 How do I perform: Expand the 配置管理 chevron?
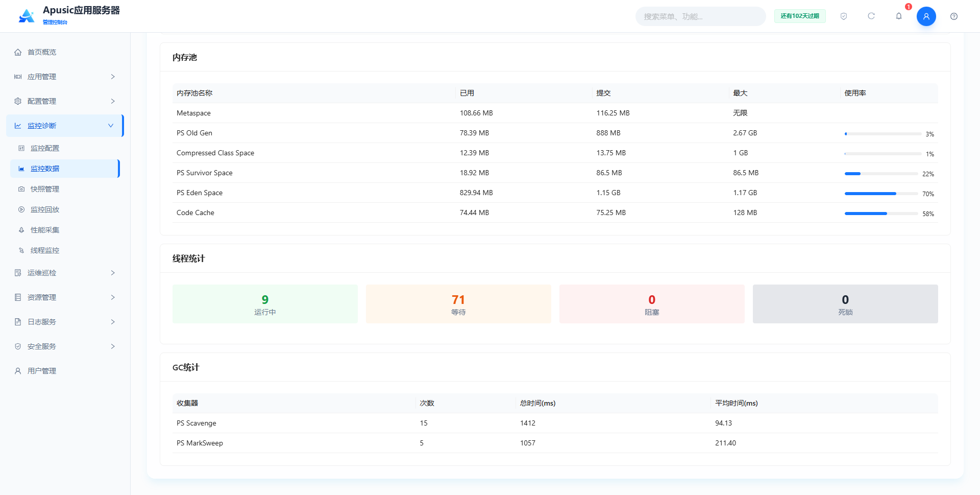[x=113, y=101]
